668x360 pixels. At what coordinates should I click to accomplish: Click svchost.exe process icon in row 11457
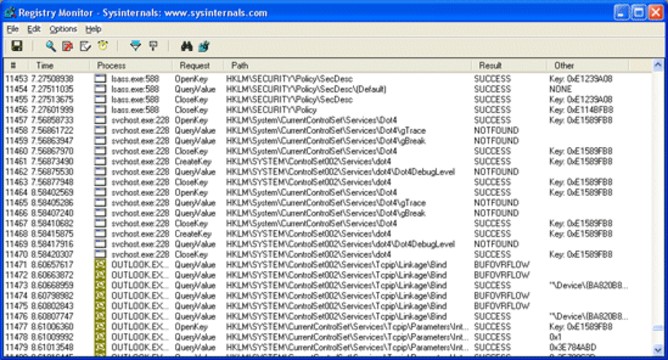coord(100,120)
